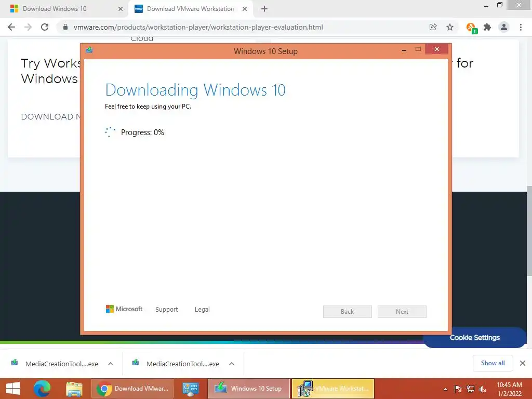The width and height of the screenshot is (532, 399).
Task: Close the Windows 10 Setup dialog
Action: point(436,49)
